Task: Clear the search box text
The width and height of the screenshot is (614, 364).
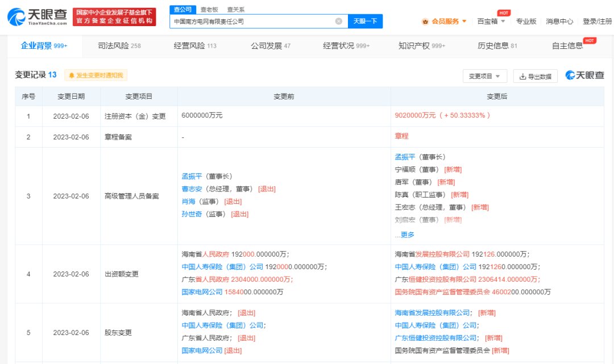Action: 339,21
